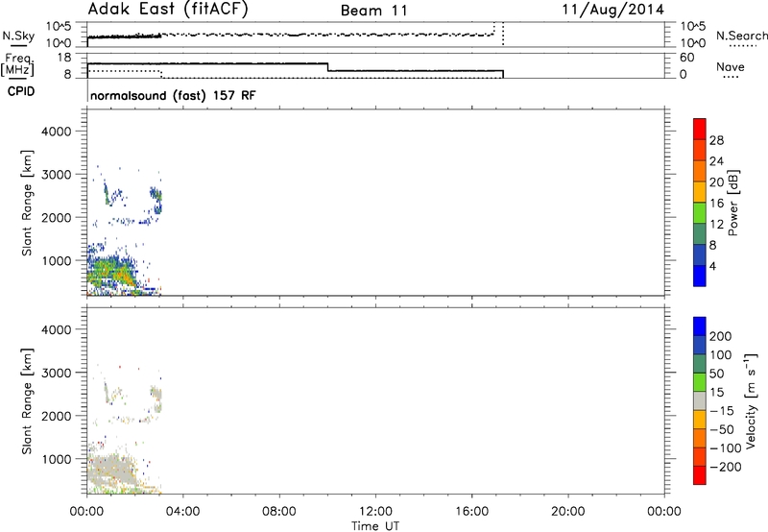Click the '-50' velocity colorbar tick
This screenshot has width=768, height=532.
point(721,429)
